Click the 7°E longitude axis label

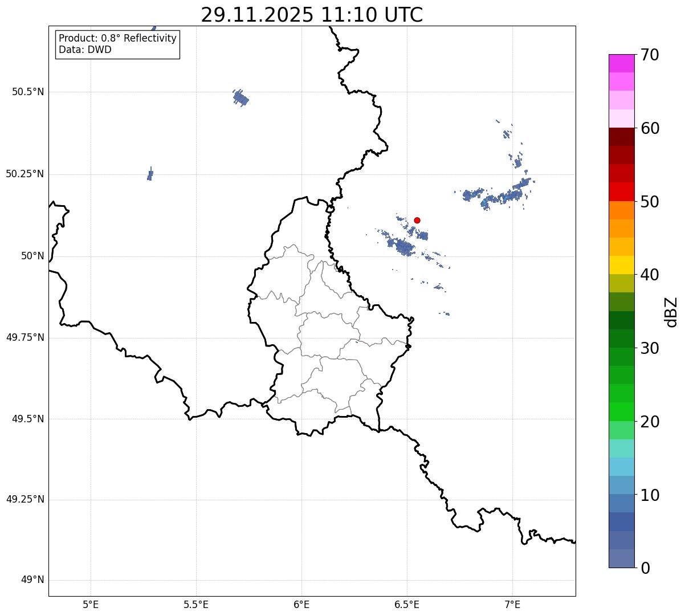512,604
